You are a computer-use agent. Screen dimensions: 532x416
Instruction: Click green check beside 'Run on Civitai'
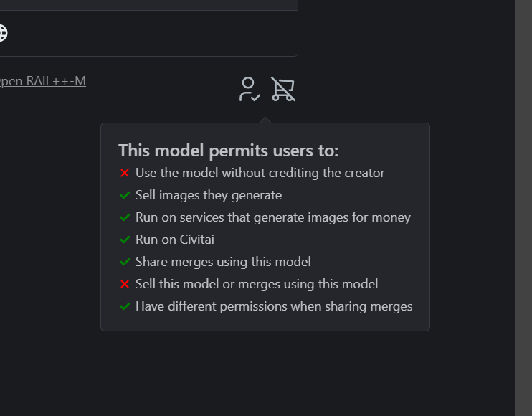click(x=125, y=240)
